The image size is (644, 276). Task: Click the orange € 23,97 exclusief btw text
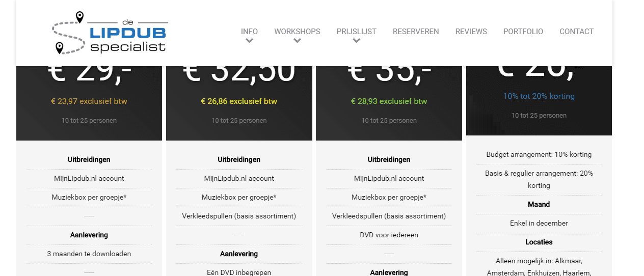(x=89, y=101)
